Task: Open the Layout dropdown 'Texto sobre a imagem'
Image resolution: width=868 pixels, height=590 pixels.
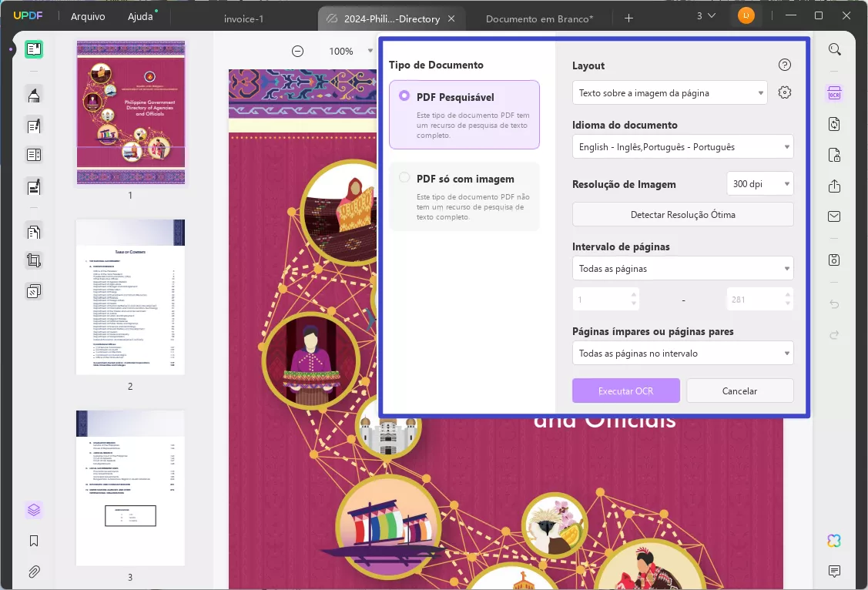Action: [x=669, y=93]
